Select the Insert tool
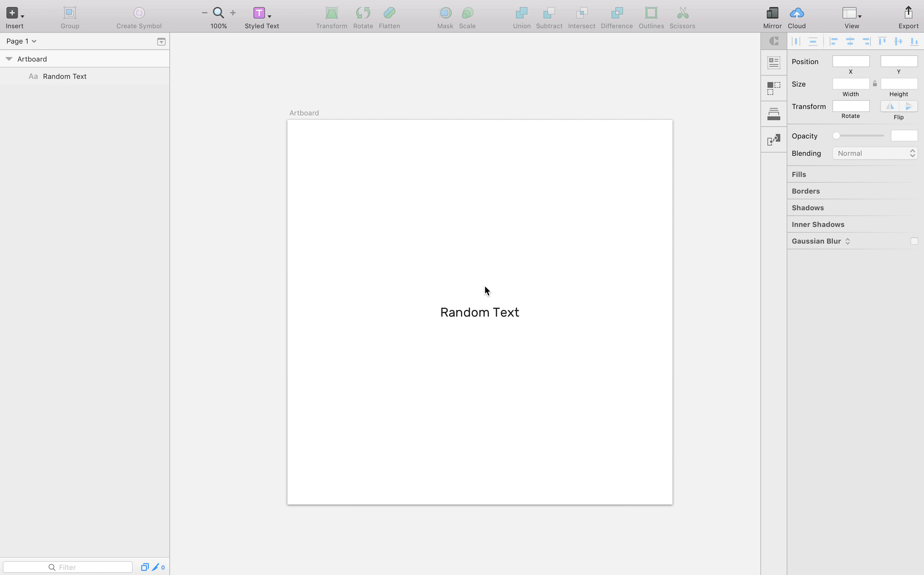924x575 pixels. click(x=12, y=13)
